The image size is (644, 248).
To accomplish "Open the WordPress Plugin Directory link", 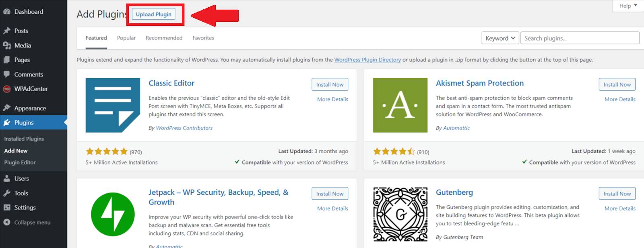I will [x=367, y=60].
